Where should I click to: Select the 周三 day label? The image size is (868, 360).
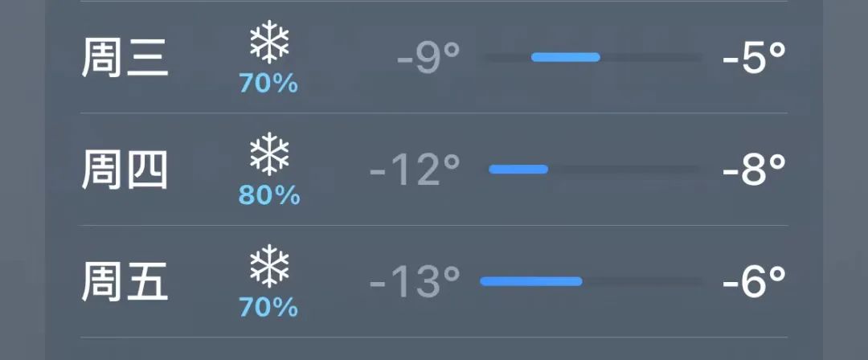pos(125,58)
